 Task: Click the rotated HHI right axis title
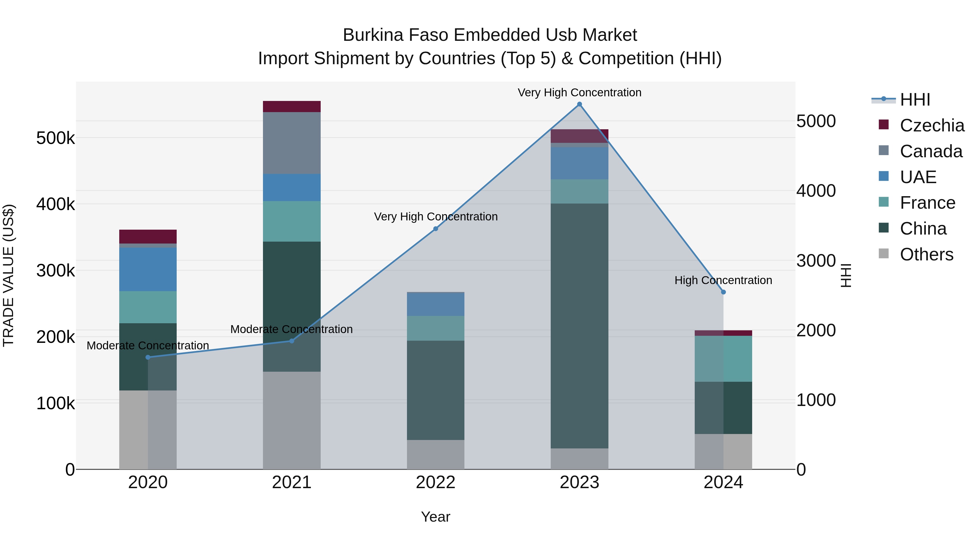[846, 275]
